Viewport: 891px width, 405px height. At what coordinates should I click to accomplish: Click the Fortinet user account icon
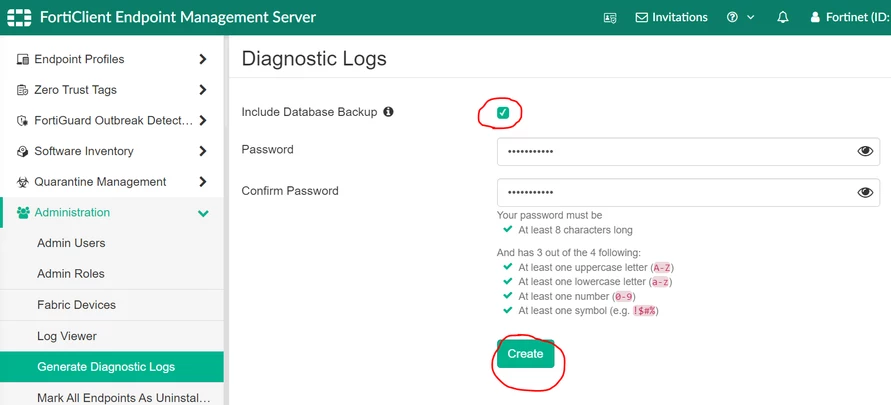[815, 17]
